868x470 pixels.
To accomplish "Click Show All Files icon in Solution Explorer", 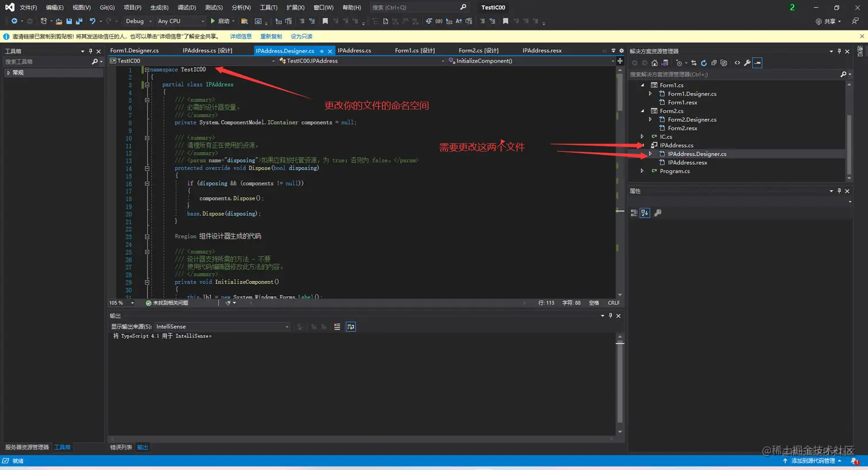I will [723, 63].
